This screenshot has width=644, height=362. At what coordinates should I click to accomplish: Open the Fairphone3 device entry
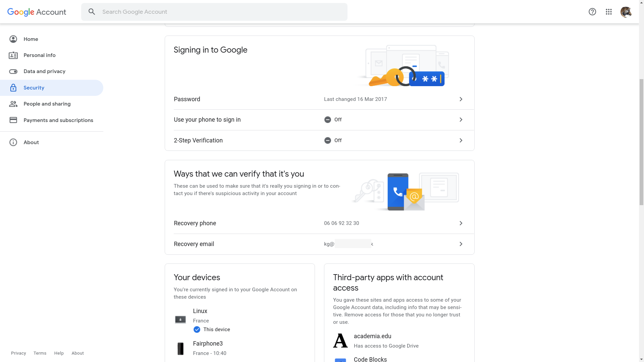pos(240,349)
